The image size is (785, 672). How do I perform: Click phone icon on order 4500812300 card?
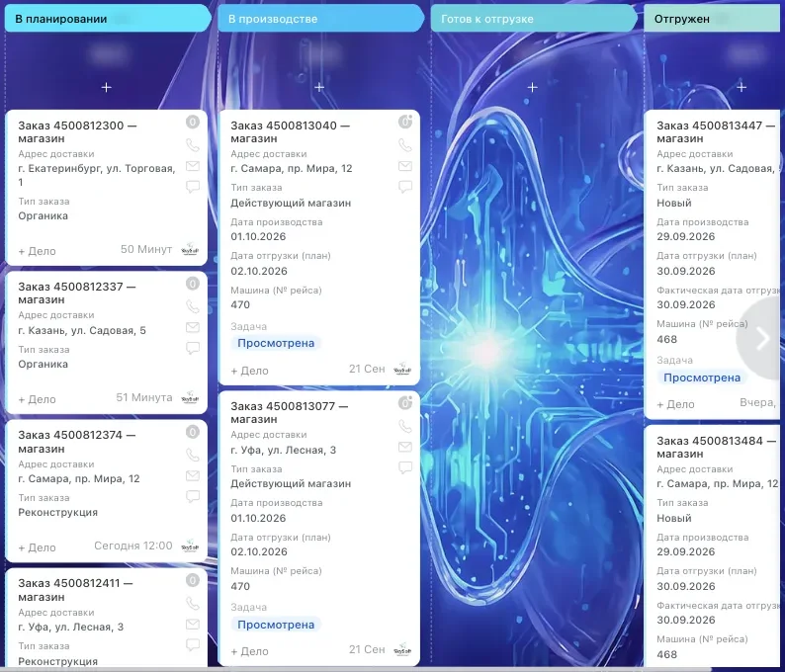pos(193,145)
